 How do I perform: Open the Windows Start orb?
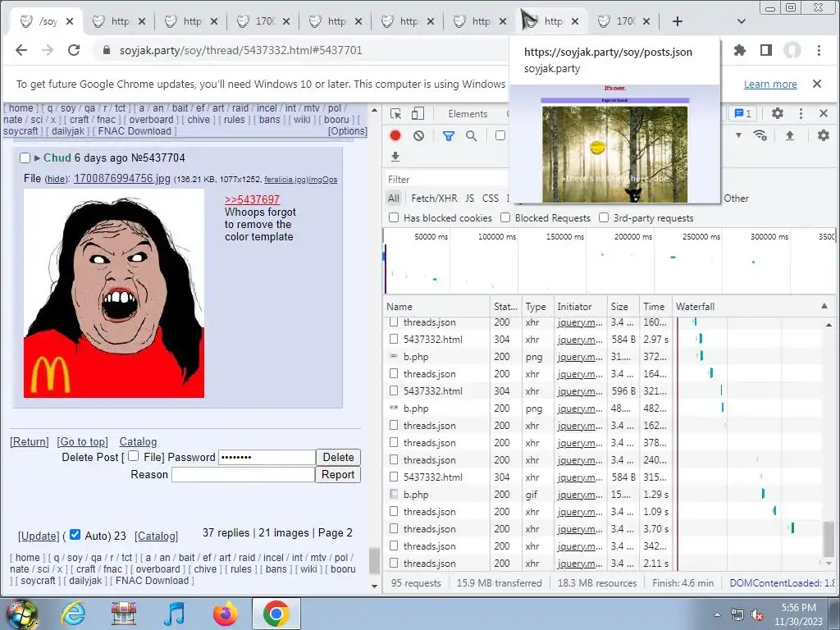(21, 614)
